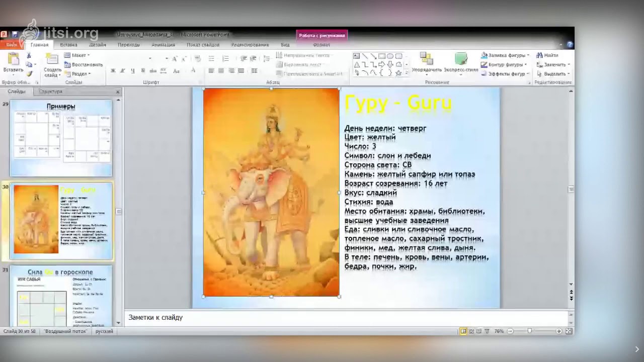Click the numbered list icon
The width and height of the screenshot is (644, 362).
point(226,58)
